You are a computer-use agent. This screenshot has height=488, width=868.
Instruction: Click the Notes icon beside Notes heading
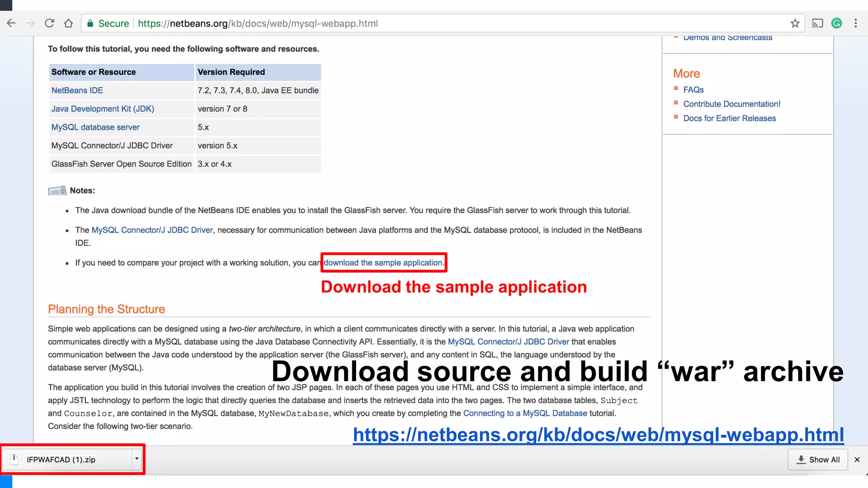(x=57, y=191)
